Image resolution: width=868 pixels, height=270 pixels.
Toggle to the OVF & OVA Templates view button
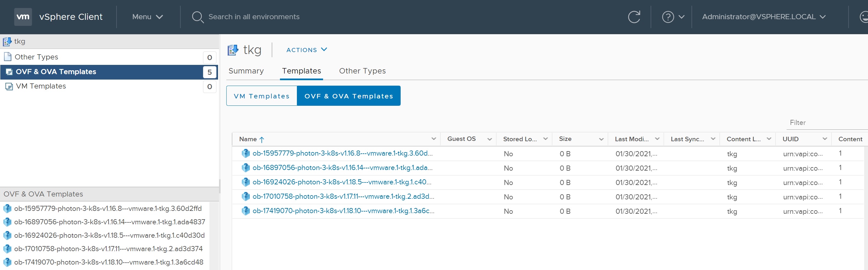(348, 96)
